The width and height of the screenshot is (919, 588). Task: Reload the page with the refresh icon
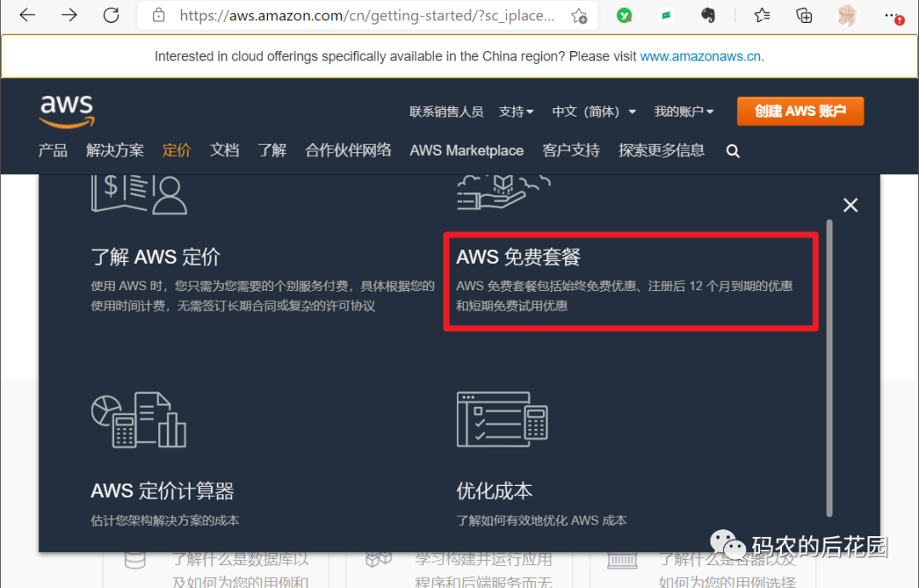tap(111, 14)
